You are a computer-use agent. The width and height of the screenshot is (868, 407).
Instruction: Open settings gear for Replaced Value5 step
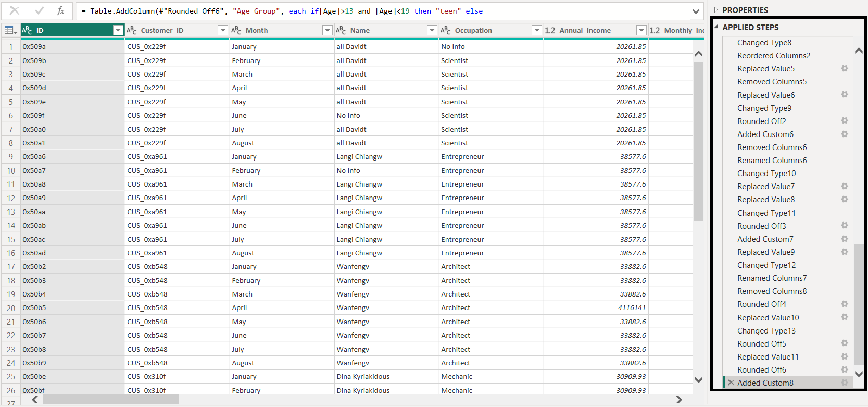point(845,68)
